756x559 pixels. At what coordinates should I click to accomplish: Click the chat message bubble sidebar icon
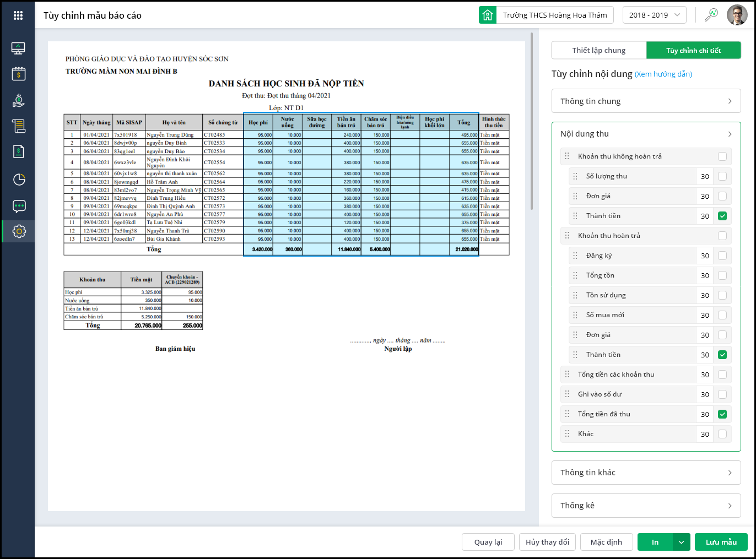18,206
